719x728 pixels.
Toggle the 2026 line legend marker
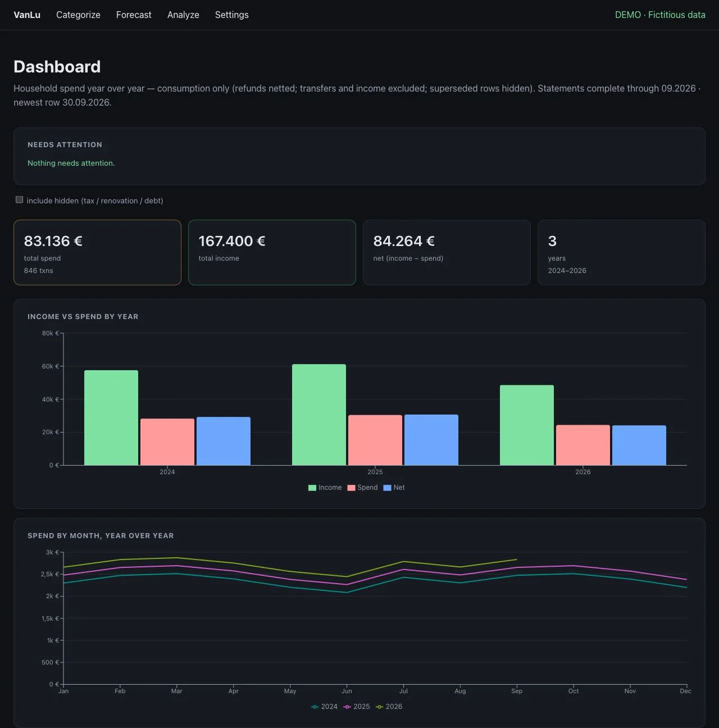380,707
